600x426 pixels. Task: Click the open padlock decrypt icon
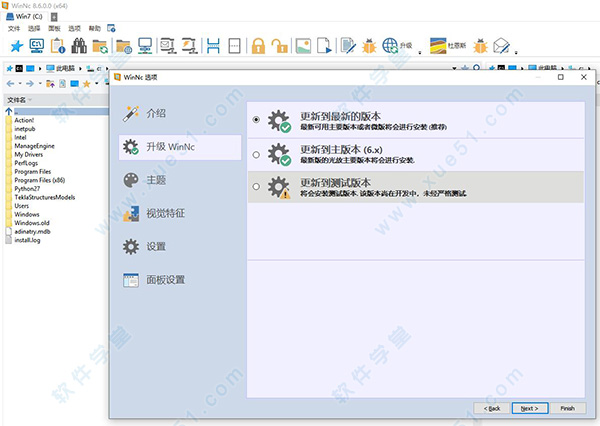[280, 46]
